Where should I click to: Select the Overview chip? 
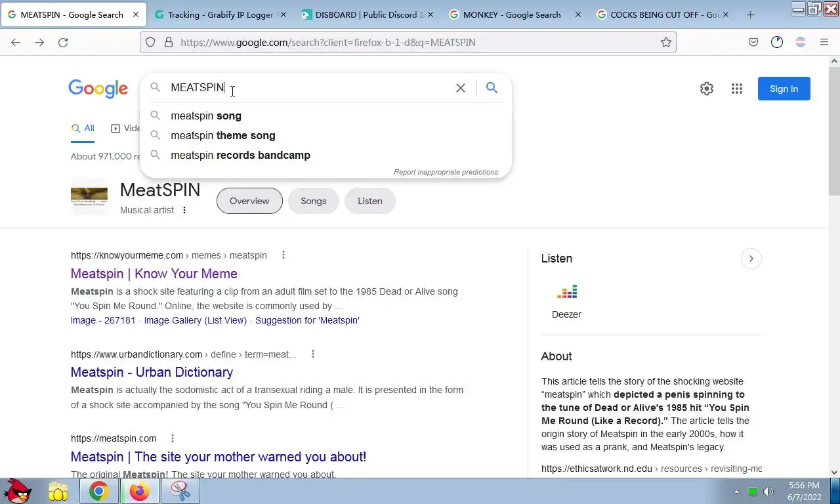[249, 201]
